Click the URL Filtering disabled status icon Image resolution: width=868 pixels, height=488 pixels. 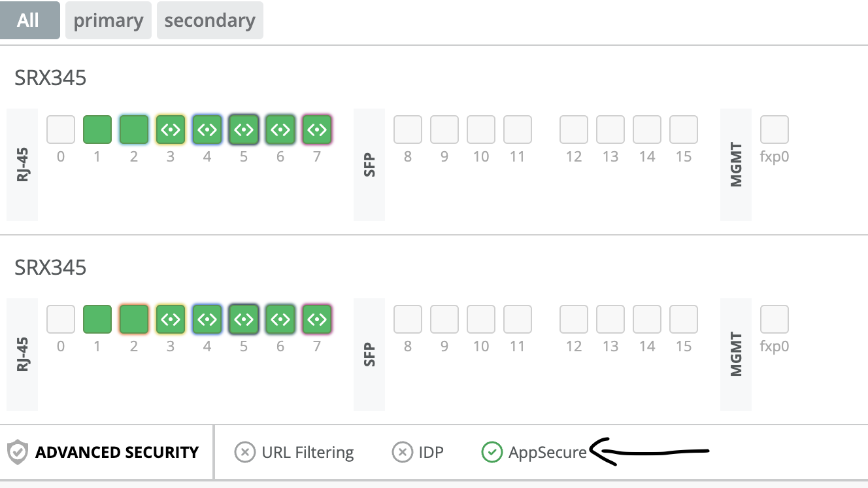(244, 452)
